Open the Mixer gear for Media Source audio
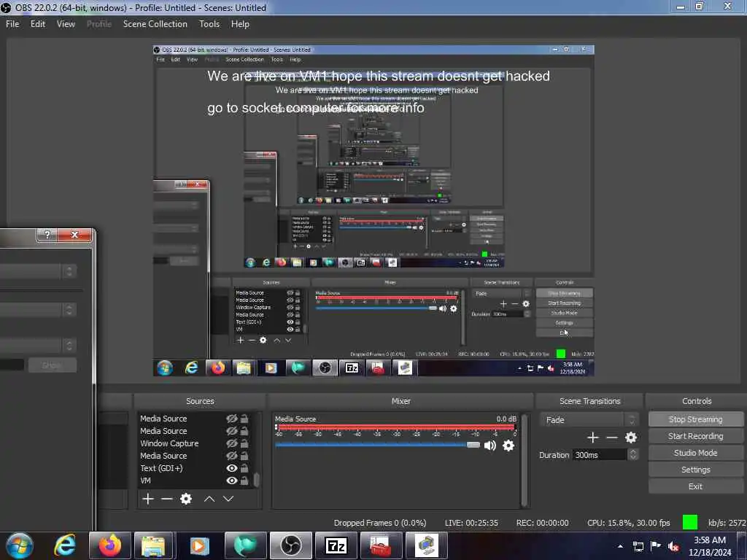The height and width of the screenshot is (560, 747). [x=508, y=446]
